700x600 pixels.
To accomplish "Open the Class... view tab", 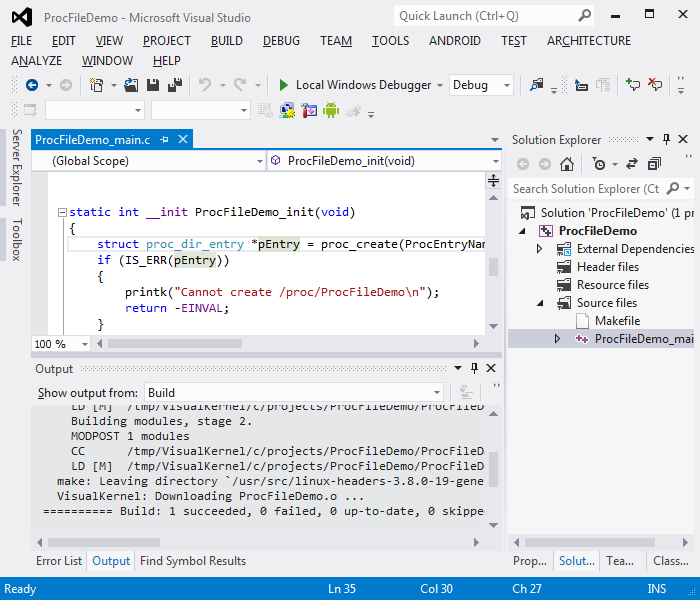I will [x=671, y=561].
